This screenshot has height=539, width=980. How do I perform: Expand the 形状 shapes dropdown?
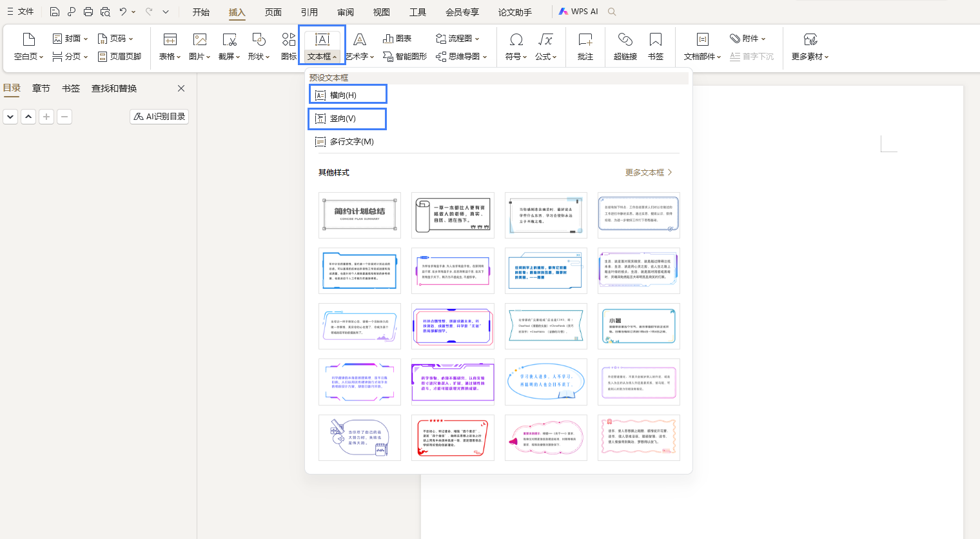point(259,57)
